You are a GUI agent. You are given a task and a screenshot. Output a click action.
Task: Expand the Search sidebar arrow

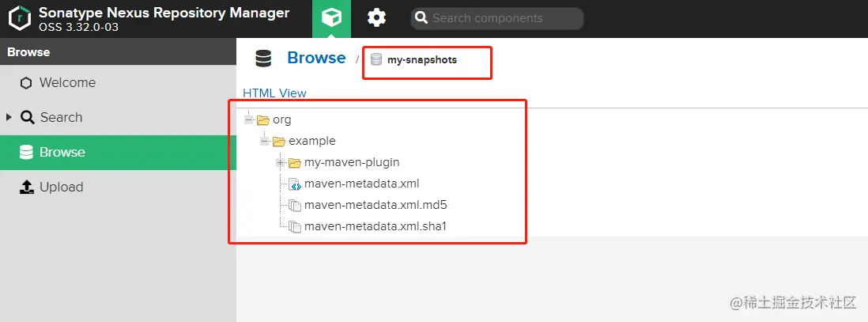tap(9, 117)
